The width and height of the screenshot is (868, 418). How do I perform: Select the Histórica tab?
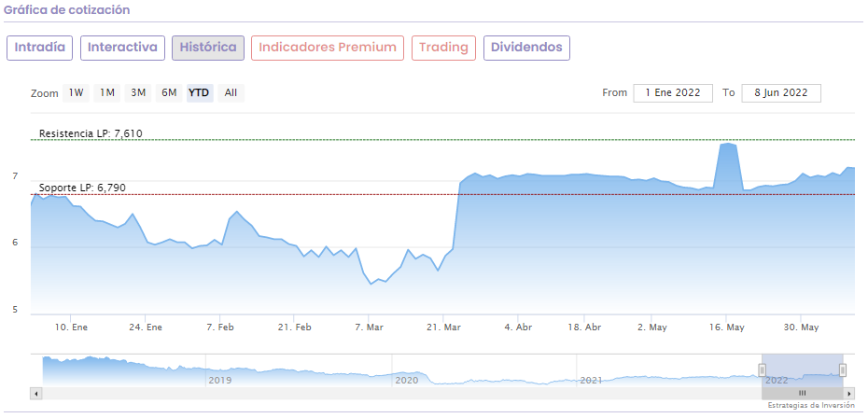208,48
